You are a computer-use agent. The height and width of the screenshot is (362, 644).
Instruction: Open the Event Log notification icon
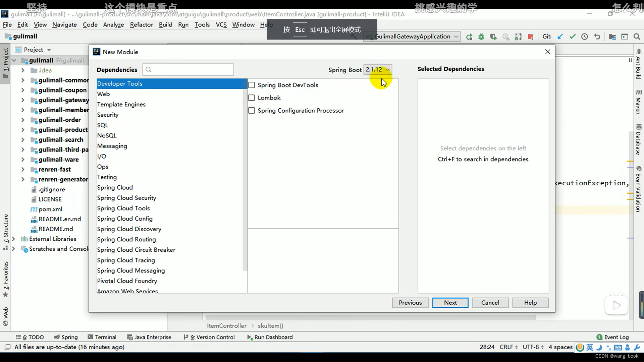(599, 337)
